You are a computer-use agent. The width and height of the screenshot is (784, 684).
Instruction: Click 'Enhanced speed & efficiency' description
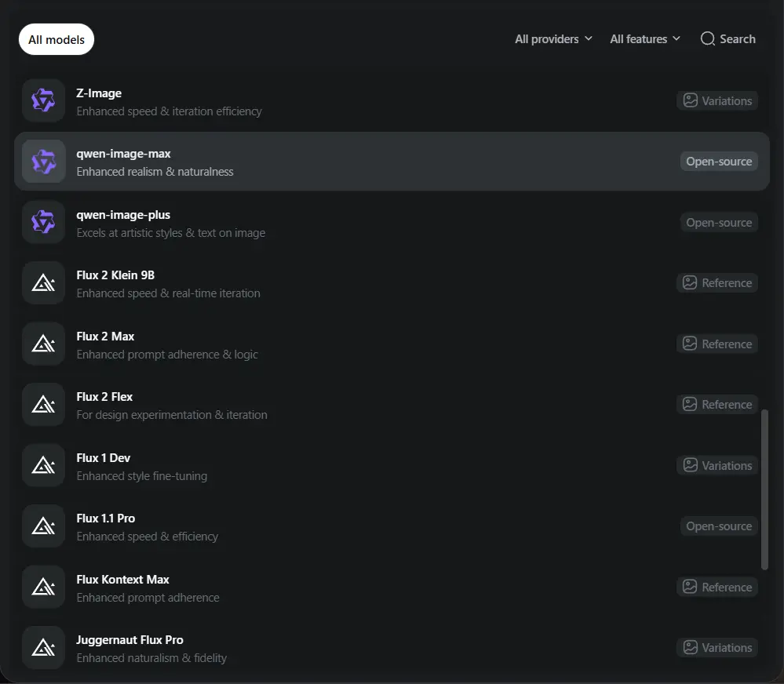point(148,537)
